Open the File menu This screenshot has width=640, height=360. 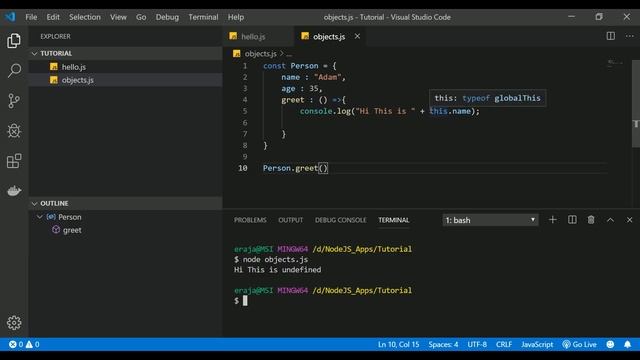pos(31,17)
